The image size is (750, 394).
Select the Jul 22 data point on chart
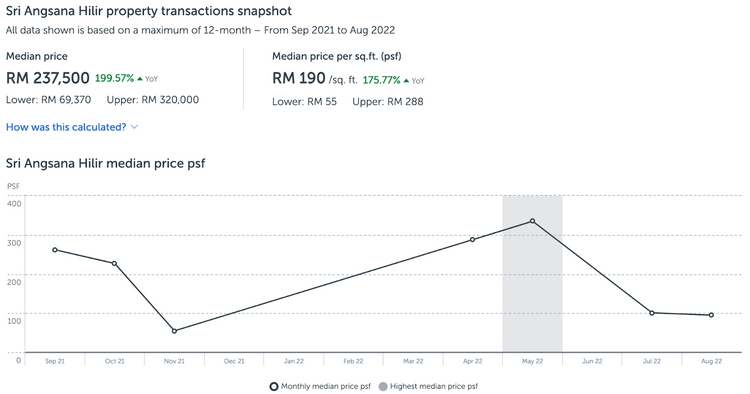[651, 313]
